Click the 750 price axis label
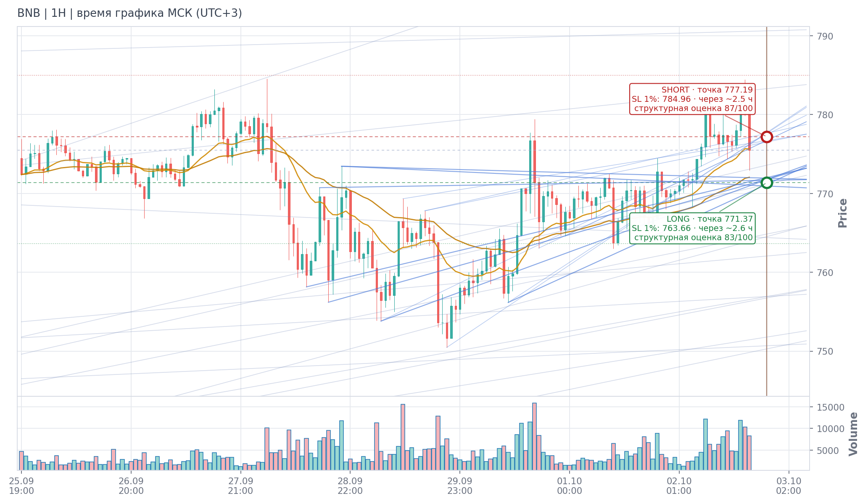 coord(825,351)
